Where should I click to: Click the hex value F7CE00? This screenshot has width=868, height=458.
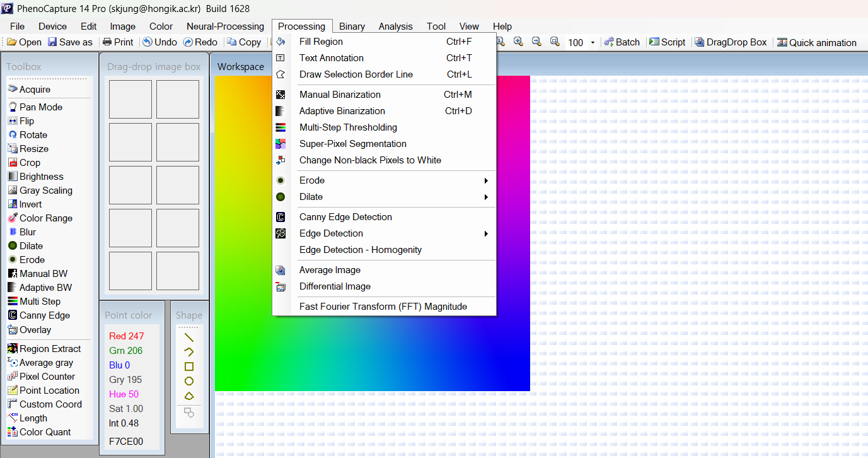[126, 442]
